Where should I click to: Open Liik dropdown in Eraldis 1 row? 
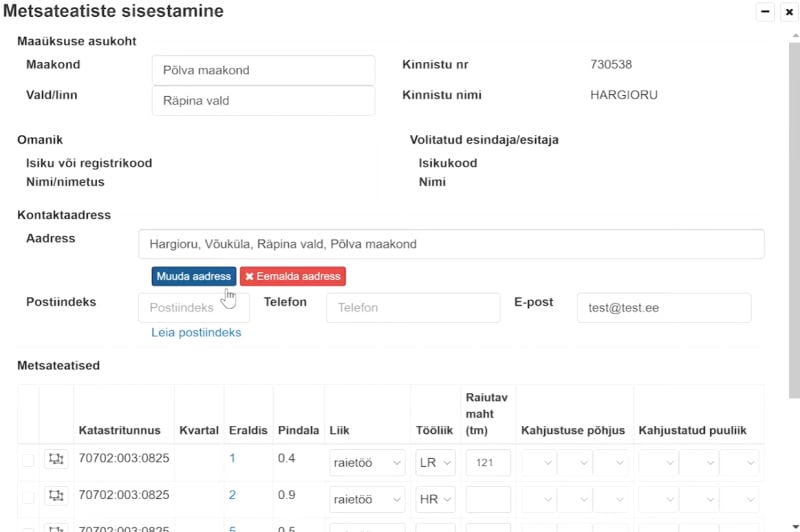pos(367,463)
